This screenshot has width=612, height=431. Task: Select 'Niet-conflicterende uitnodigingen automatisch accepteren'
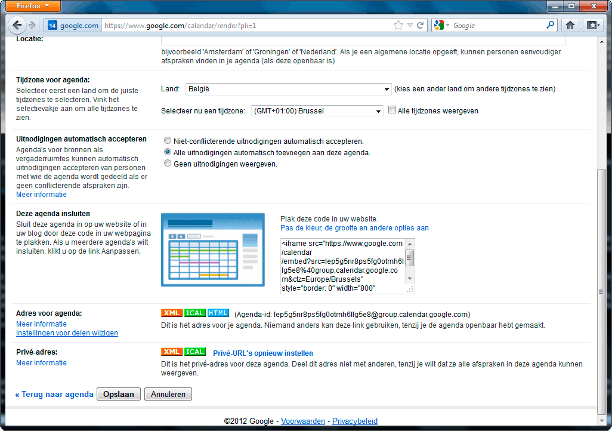(167, 141)
